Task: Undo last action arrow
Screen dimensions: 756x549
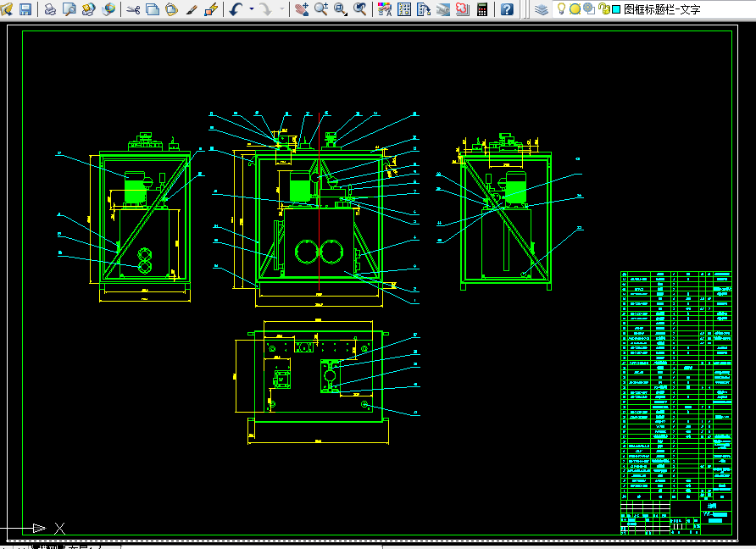Action: pos(236,8)
